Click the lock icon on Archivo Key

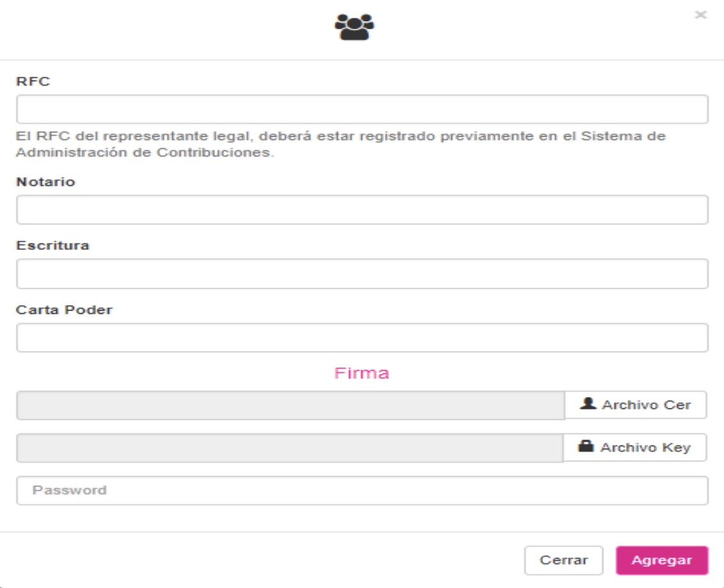(586, 446)
